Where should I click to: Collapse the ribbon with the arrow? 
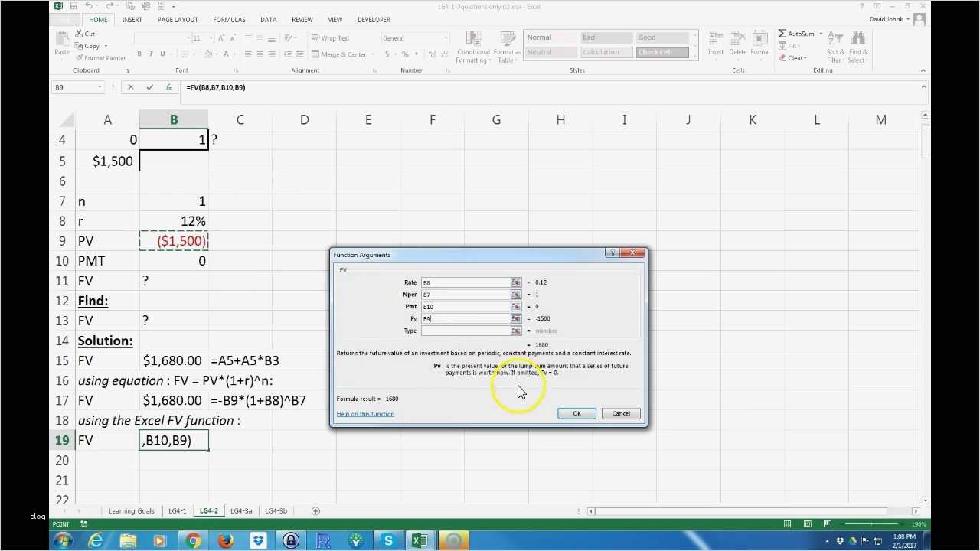pos(923,70)
